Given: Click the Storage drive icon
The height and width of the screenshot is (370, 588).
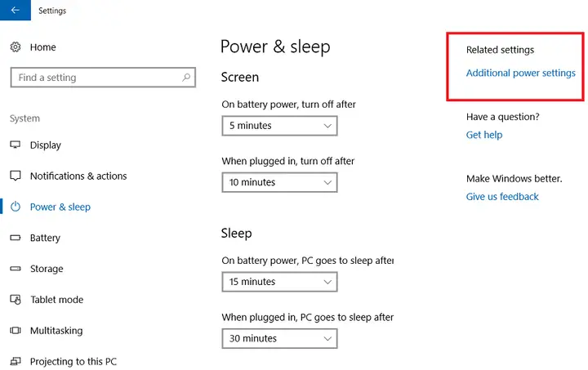Looking at the screenshot, I should pyautogui.click(x=16, y=269).
